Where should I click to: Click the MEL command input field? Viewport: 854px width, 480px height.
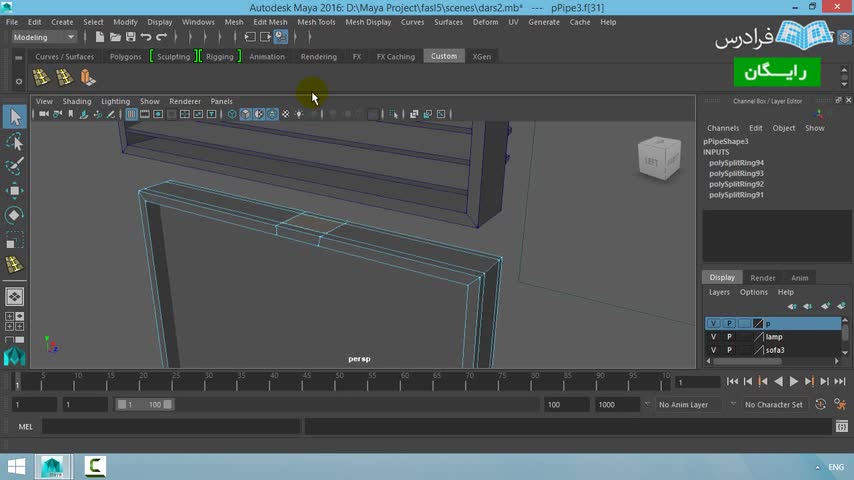click(171, 427)
